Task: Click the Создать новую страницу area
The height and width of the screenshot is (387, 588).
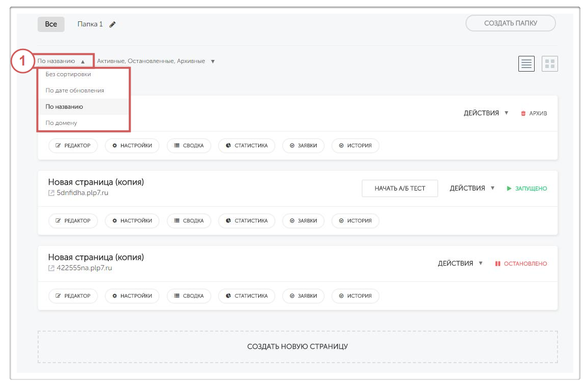Action: (x=297, y=346)
